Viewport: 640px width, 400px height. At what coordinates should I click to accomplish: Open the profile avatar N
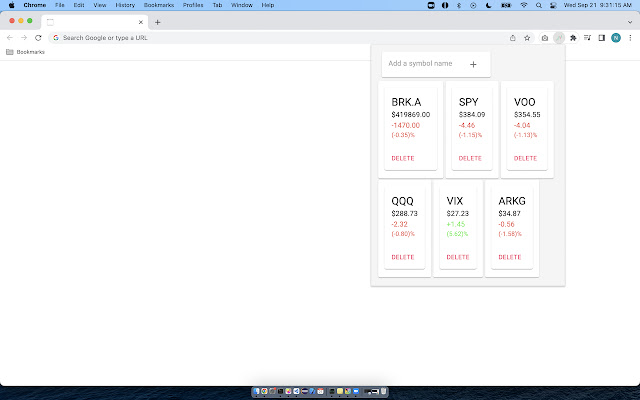click(x=616, y=38)
